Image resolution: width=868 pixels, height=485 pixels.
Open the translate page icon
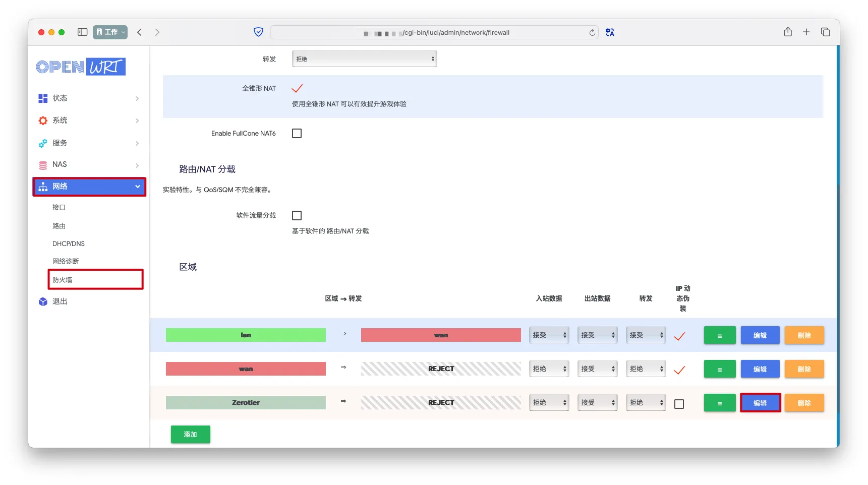pyautogui.click(x=610, y=32)
